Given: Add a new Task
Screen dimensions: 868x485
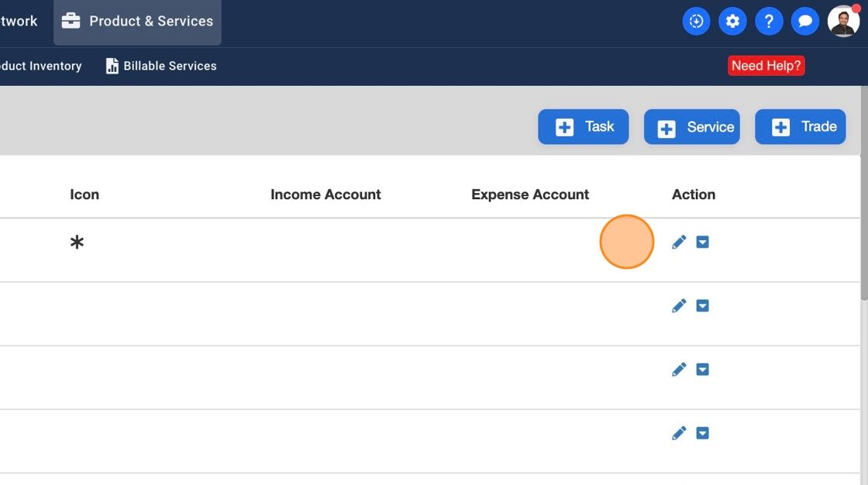Looking at the screenshot, I should pyautogui.click(x=584, y=126).
